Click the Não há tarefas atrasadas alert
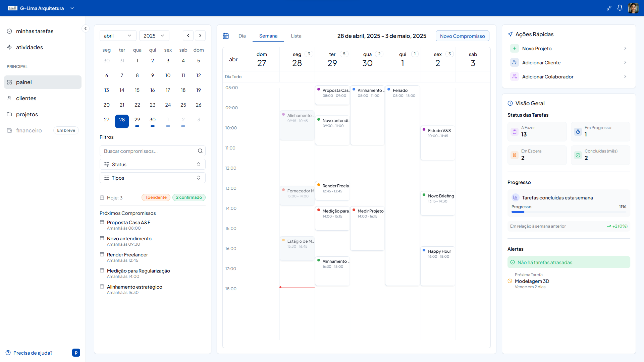This screenshot has height=362, width=644. click(569, 262)
